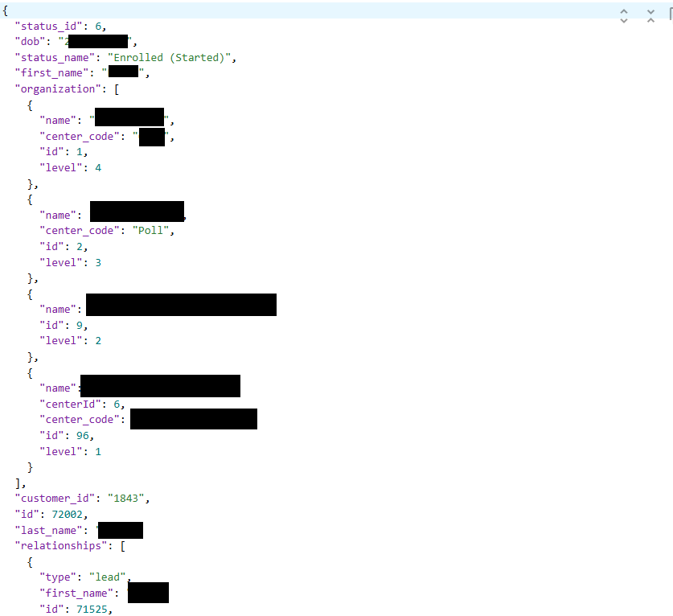The width and height of the screenshot is (673, 616).
Task: Click the "center_code" key beside "Poll"
Action: [80, 231]
